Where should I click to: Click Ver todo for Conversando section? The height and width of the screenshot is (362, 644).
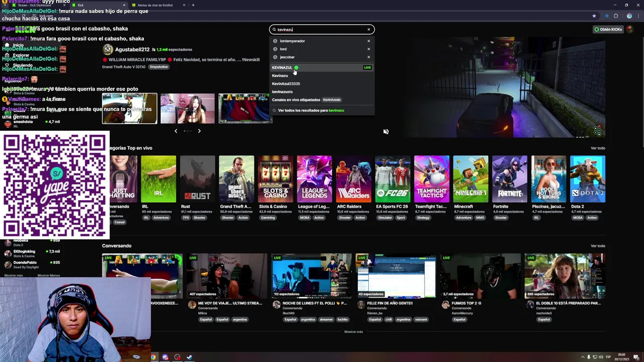point(598,246)
